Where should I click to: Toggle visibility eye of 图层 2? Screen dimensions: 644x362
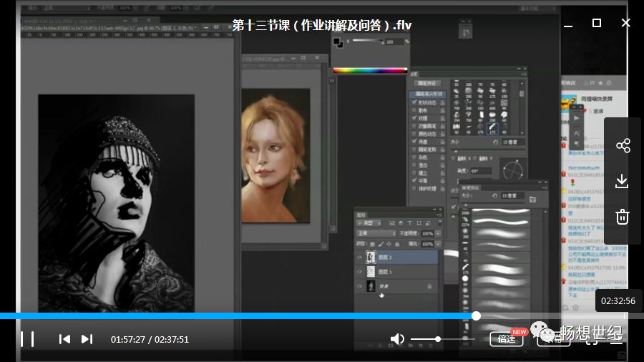tap(359, 258)
